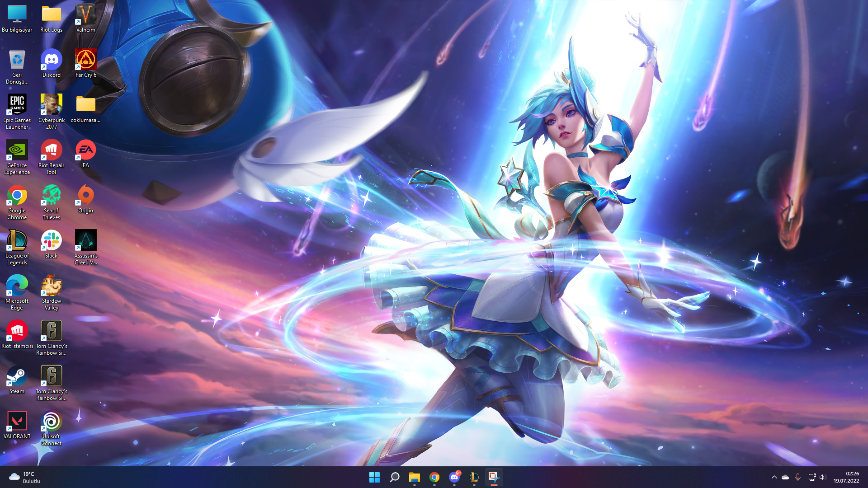Show hidden system tray icons
This screenshot has width=868, height=488.
[774, 477]
